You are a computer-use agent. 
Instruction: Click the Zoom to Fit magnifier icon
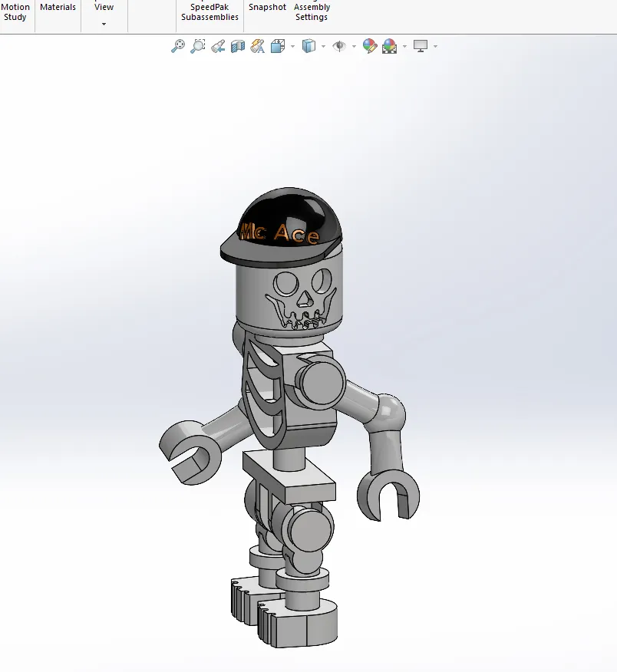(178, 46)
